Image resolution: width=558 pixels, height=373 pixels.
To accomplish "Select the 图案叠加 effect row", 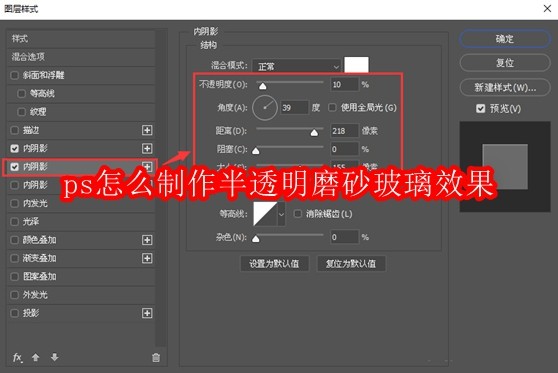I will tap(81, 277).
